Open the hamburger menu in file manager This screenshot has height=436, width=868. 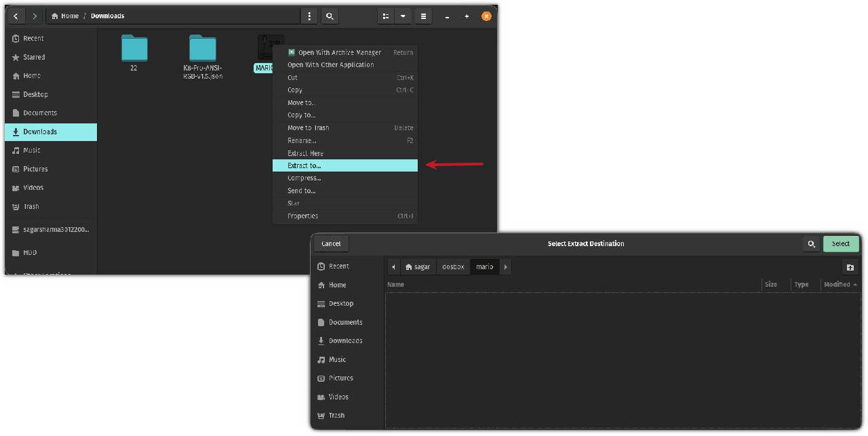point(422,16)
